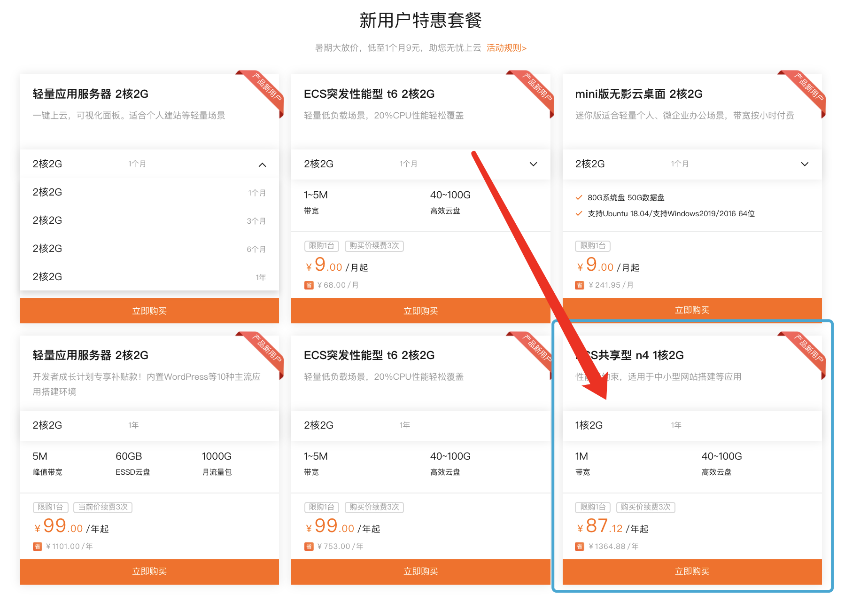Expand the mini版无影云桌面 spec dropdown arrow
This screenshot has width=868, height=595.
click(805, 164)
